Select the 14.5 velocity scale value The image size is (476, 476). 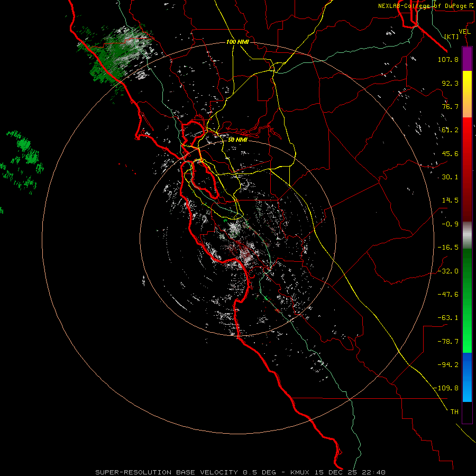tap(450, 200)
